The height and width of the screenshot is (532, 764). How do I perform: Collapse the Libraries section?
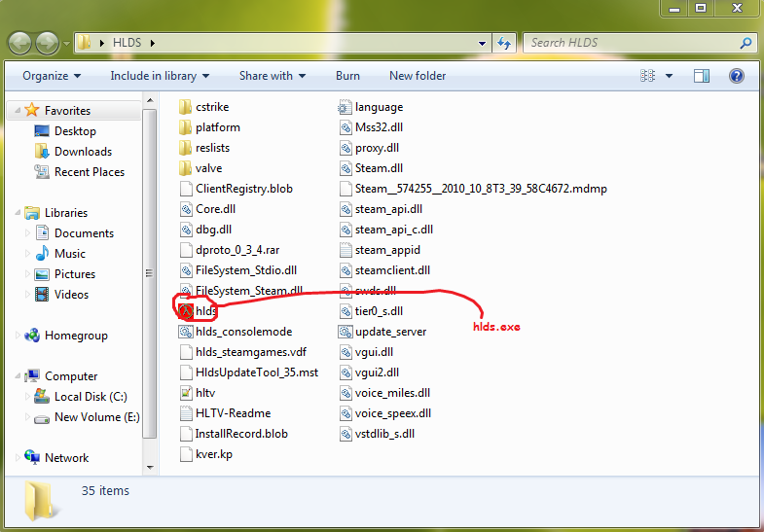tap(18, 213)
